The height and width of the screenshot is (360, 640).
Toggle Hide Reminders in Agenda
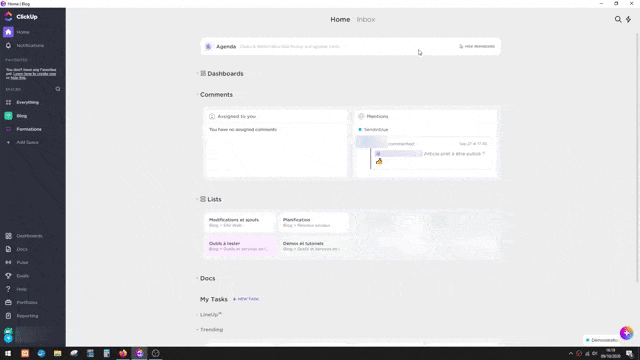pyautogui.click(x=477, y=47)
